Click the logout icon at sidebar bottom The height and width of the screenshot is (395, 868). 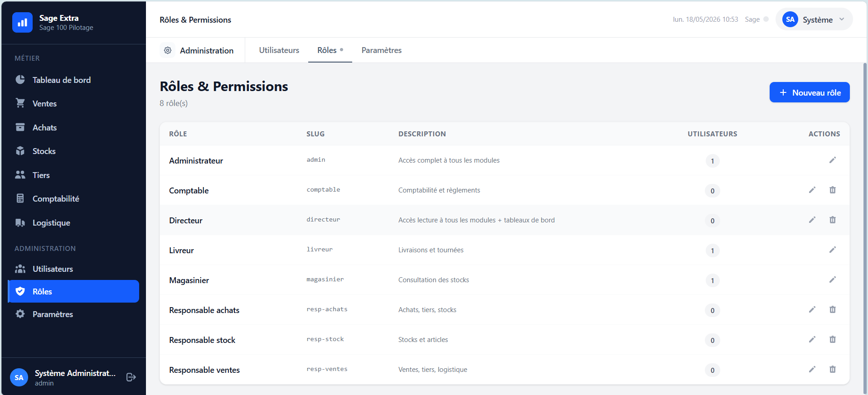pyautogui.click(x=131, y=377)
